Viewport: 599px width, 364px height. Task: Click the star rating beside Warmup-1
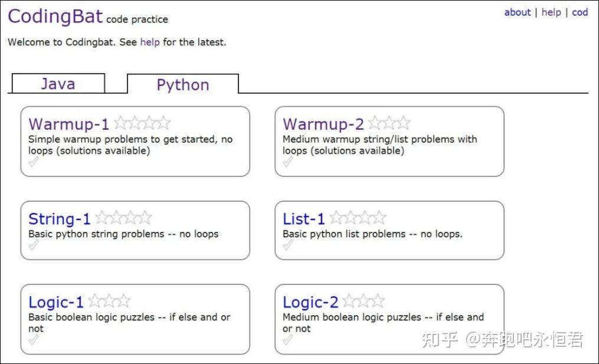click(142, 123)
